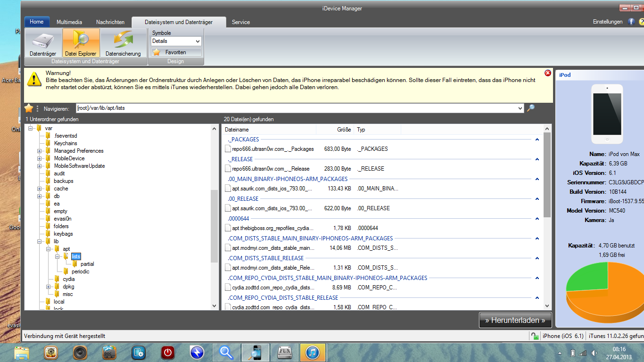This screenshot has width=644, height=362.
Task: Expand the MobileSoftwareUpdate folder
Action: click(40, 166)
